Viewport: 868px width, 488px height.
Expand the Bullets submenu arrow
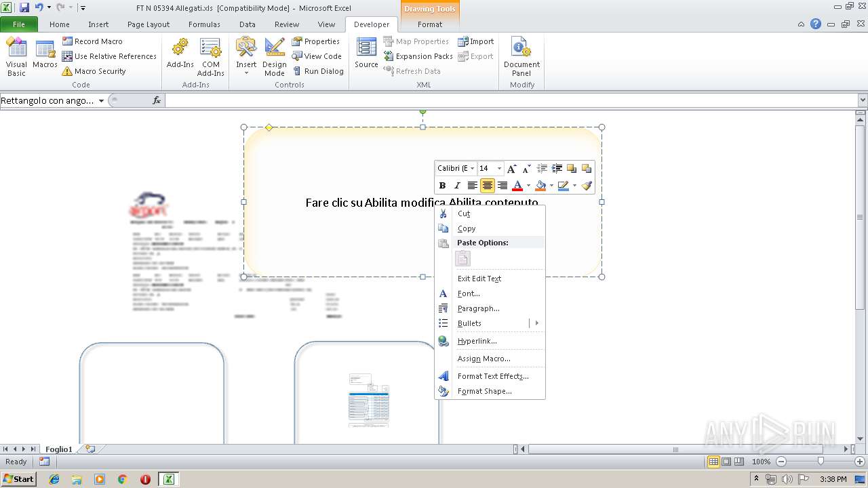[x=536, y=323]
